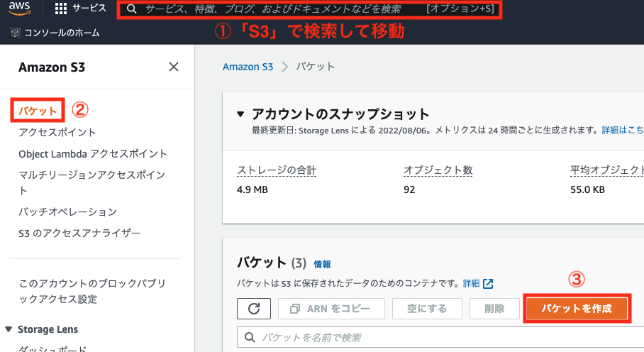Open アクセスポイント in the sidebar
The height and width of the screenshot is (352, 644).
(57, 132)
